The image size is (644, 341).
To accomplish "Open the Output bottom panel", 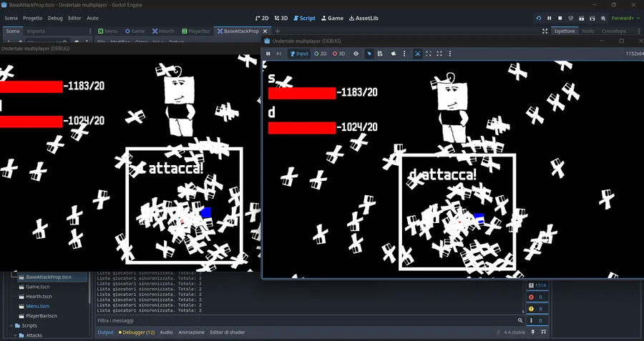I will click(x=105, y=332).
